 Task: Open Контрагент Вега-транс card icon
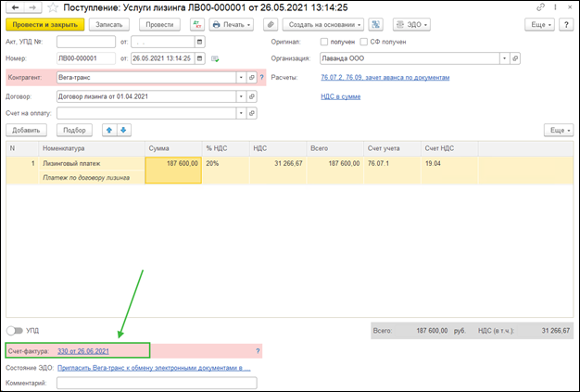[251, 77]
